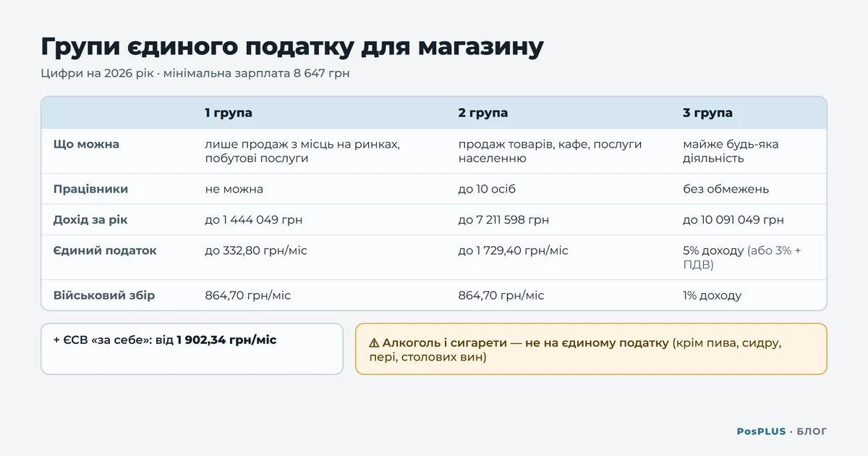Click the 'Що можна' row label
This screenshot has width=868, height=456.
[x=86, y=144]
